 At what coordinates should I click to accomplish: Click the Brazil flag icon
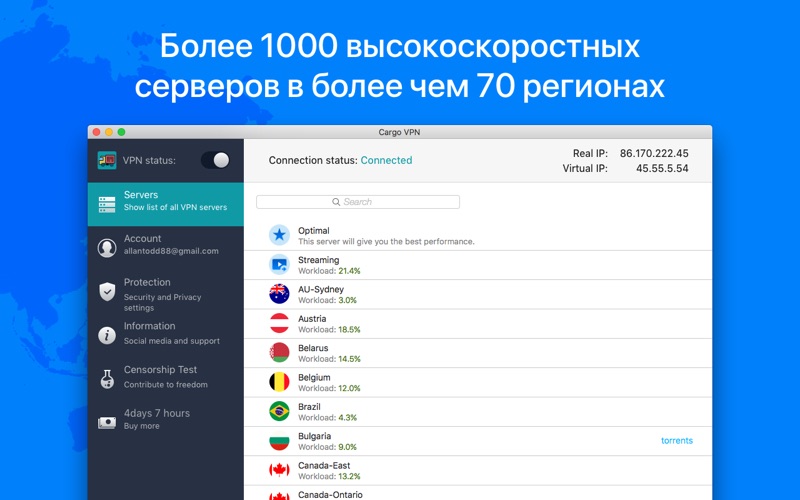click(x=279, y=411)
